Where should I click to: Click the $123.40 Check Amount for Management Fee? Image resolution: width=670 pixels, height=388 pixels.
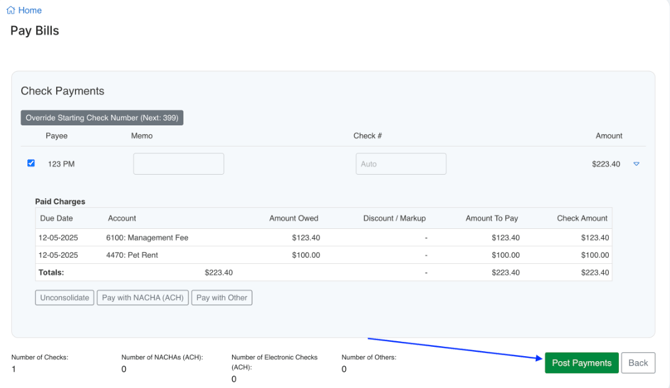click(x=595, y=238)
